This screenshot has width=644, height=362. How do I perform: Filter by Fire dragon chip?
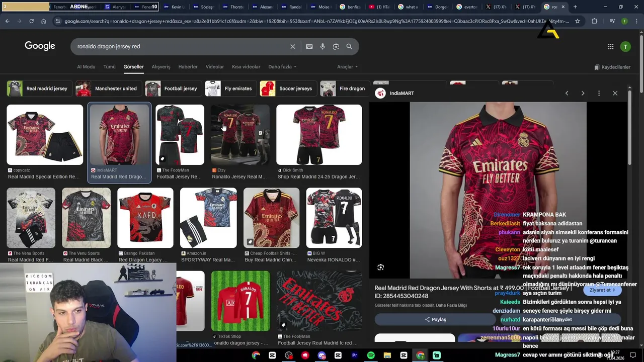(344, 88)
